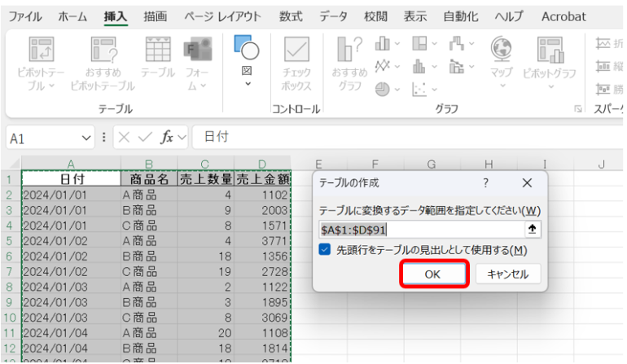Image resolution: width=627 pixels, height=364 pixels.
Task: Select the combo chart icon
Action: click(x=456, y=66)
